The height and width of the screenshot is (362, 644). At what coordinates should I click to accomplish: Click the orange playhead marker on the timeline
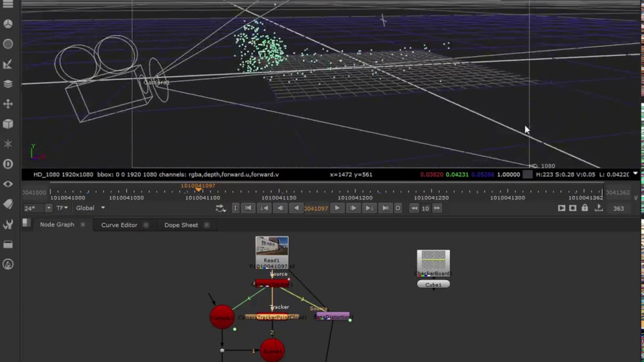pyautogui.click(x=198, y=191)
